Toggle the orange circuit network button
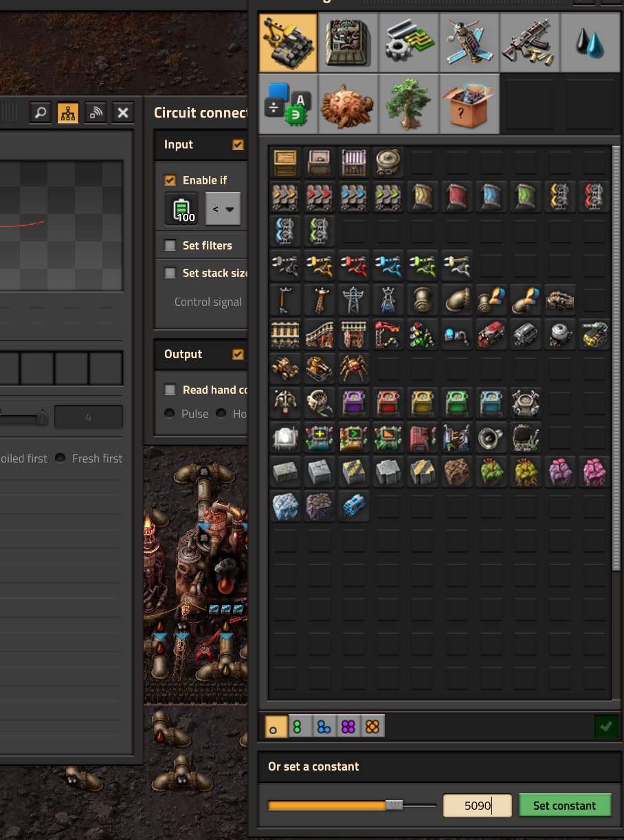 tap(68, 113)
